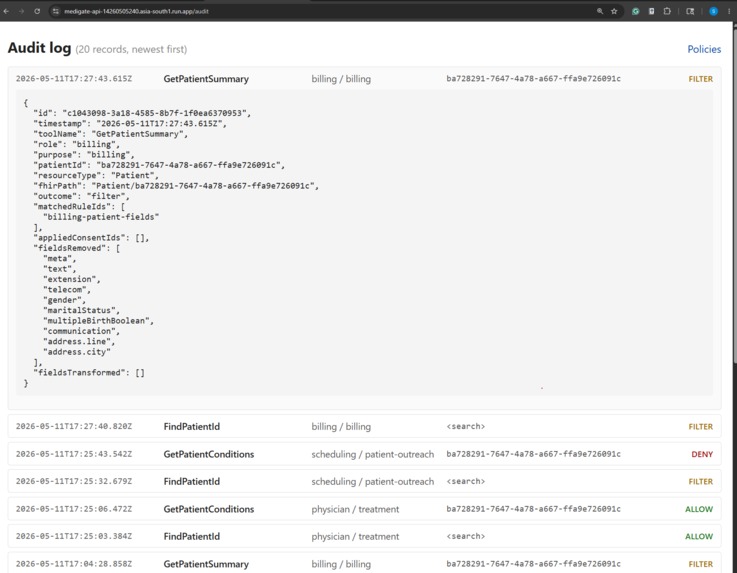
Task: Click the "toolName": "GetPatientSummary" JSON line
Action: (x=110, y=134)
